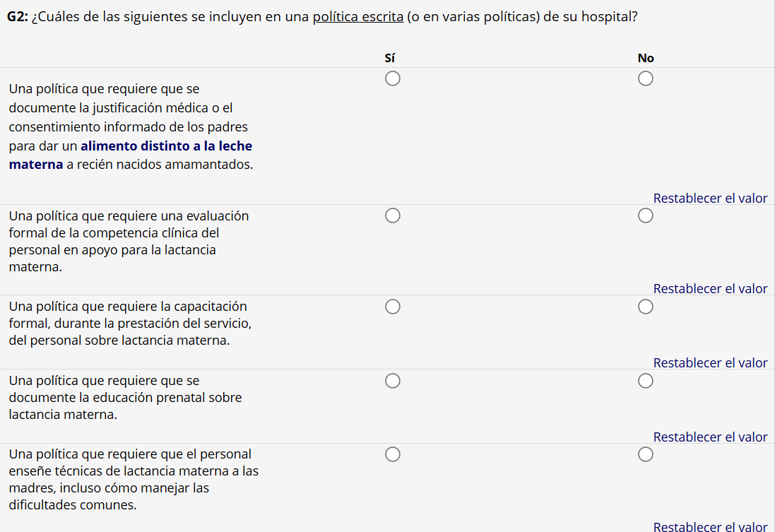Pick Sí for documenting prenatal education policy
Screen dimensions: 775x532
pyautogui.click(x=393, y=382)
